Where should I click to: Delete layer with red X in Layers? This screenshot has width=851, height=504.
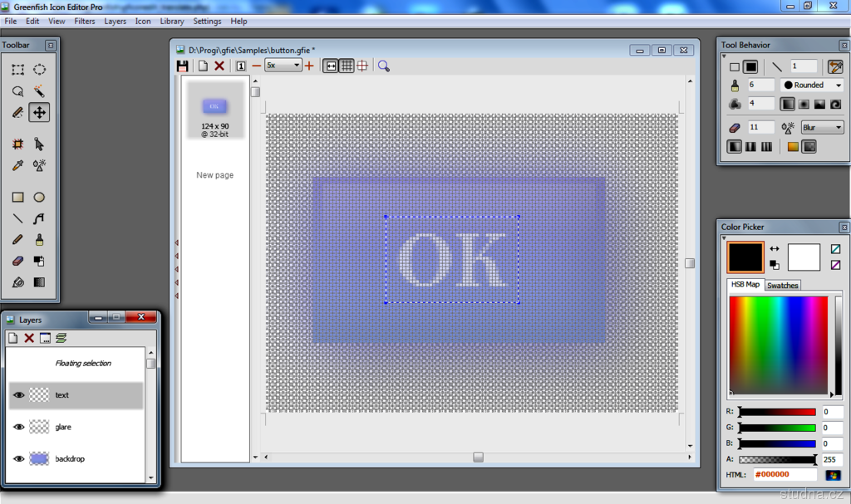(x=29, y=338)
